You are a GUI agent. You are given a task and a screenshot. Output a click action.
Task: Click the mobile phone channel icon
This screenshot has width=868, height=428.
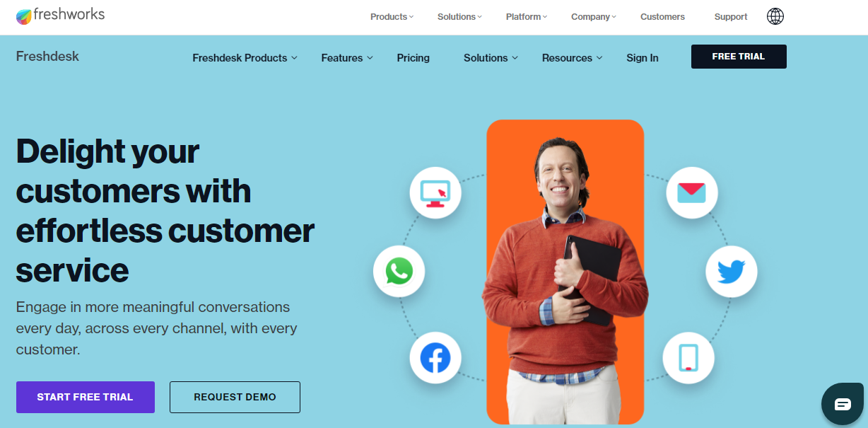688,358
